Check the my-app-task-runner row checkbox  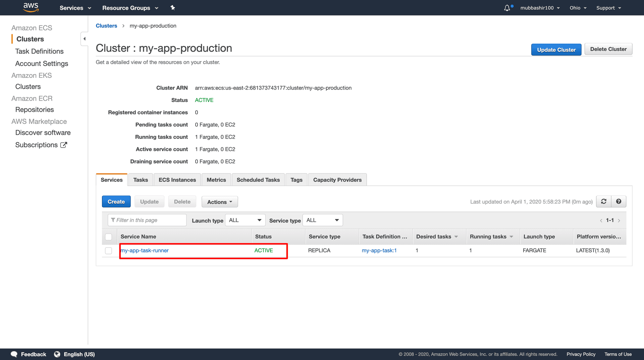[x=109, y=251]
